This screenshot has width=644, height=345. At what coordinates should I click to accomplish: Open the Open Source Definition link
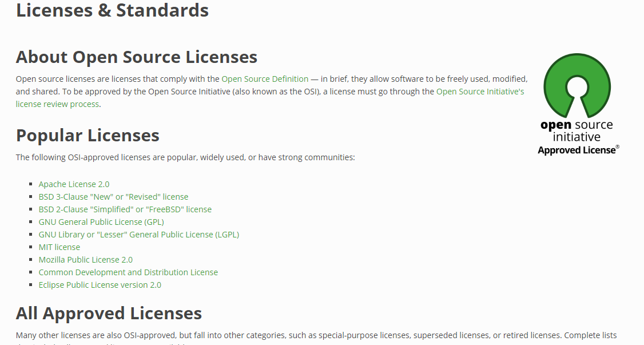(x=265, y=79)
